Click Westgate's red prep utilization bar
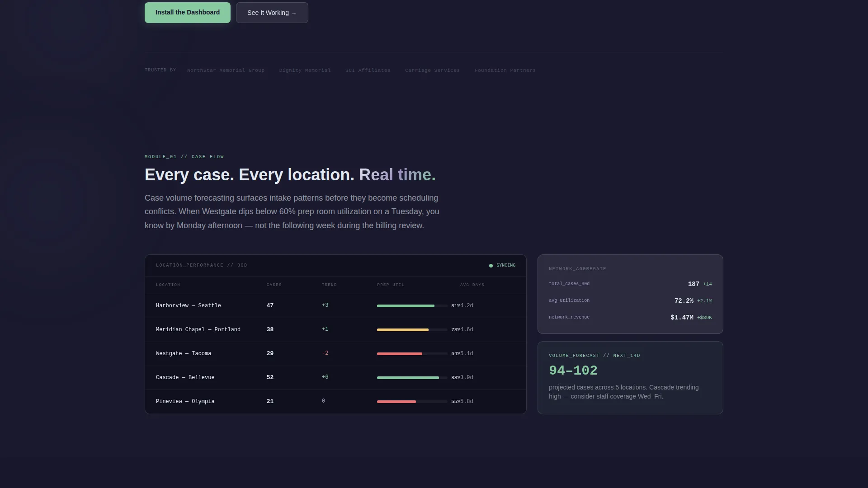Screen dimensions: 868x488 (400, 354)
